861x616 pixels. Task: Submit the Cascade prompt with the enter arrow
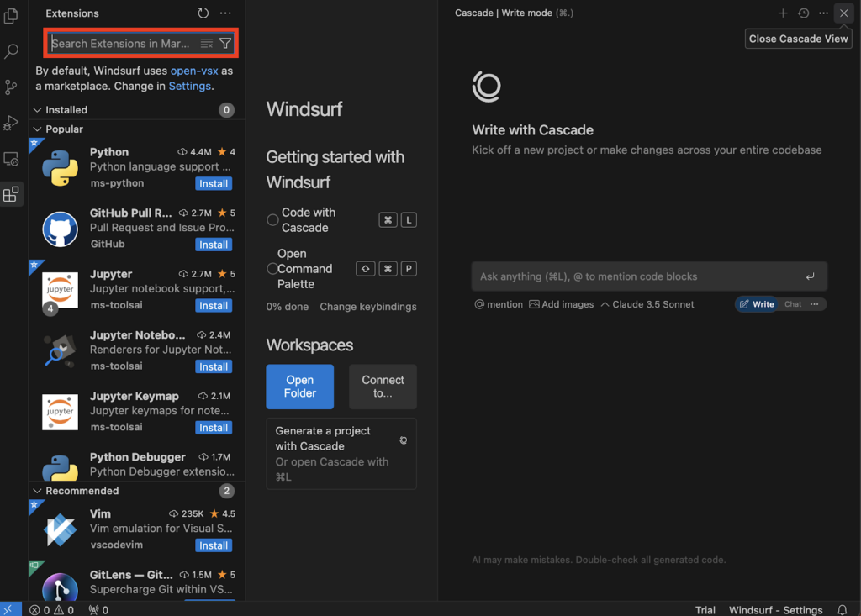coord(810,276)
